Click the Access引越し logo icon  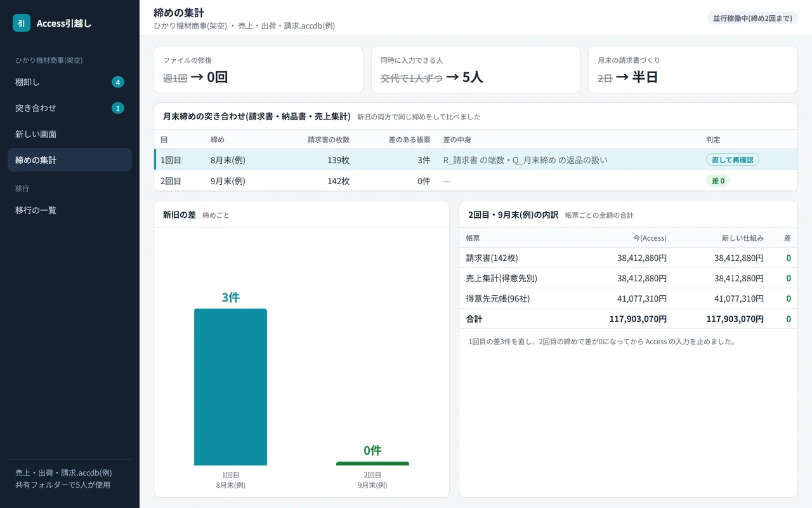pos(22,23)
